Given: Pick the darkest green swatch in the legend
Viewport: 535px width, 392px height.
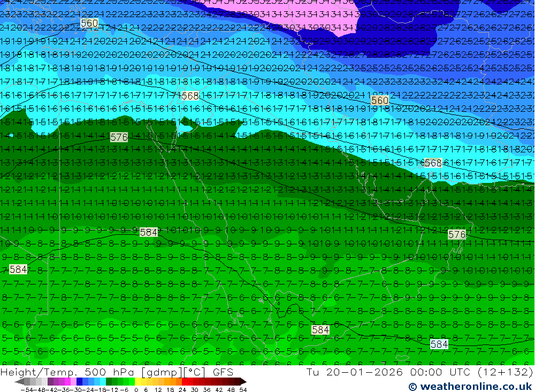Looking at the screenshot, I should click(x=109, y=382).
